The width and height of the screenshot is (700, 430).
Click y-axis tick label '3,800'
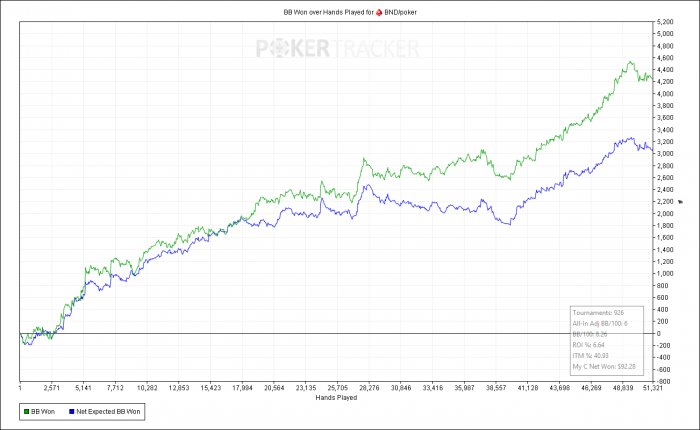[x=665, y=106]
